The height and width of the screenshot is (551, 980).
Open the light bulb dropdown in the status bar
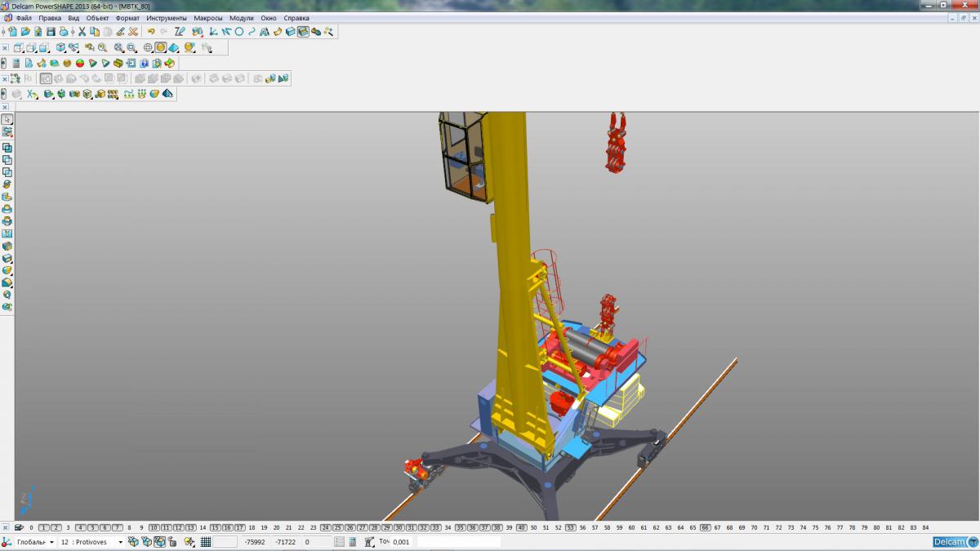pos(189,541)
